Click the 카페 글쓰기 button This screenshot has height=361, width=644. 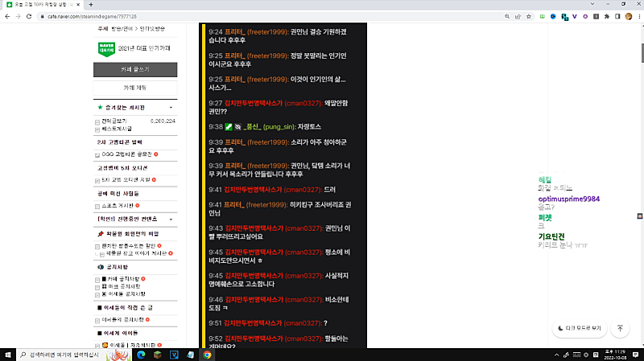(135, 70)
